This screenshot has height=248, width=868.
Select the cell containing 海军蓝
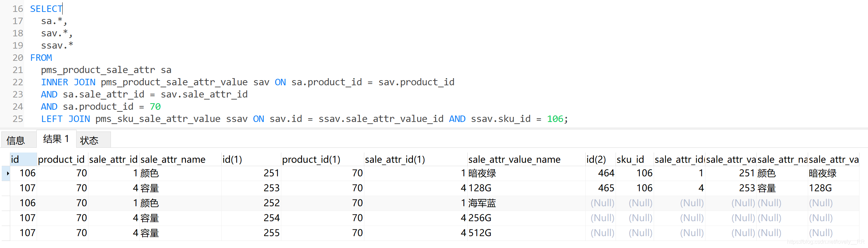coord(482,203)
